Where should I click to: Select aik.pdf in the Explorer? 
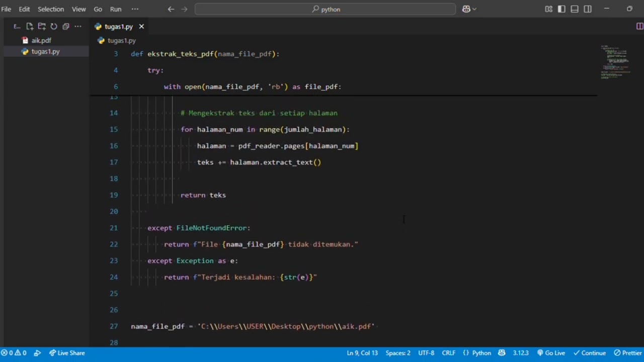pos(41,40)
